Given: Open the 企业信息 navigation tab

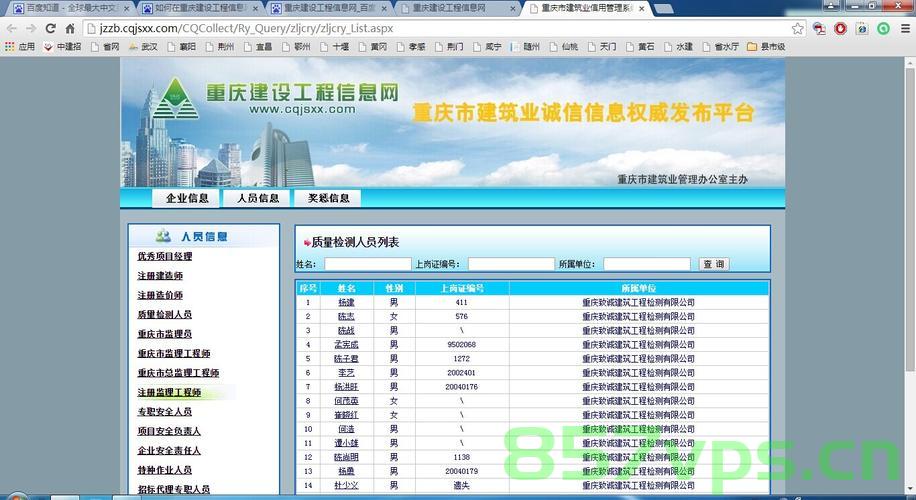Looking at the screenshot, I should click(186, 198).
